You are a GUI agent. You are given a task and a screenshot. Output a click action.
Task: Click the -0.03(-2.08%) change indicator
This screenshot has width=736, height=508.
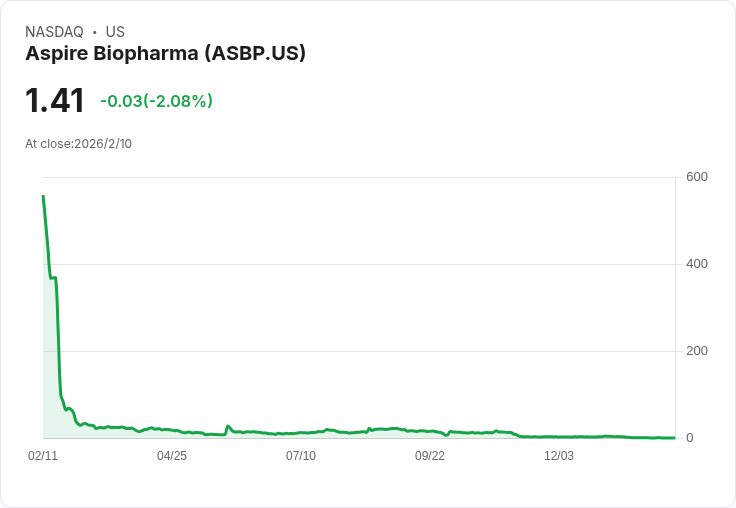(x=156, y=101)
